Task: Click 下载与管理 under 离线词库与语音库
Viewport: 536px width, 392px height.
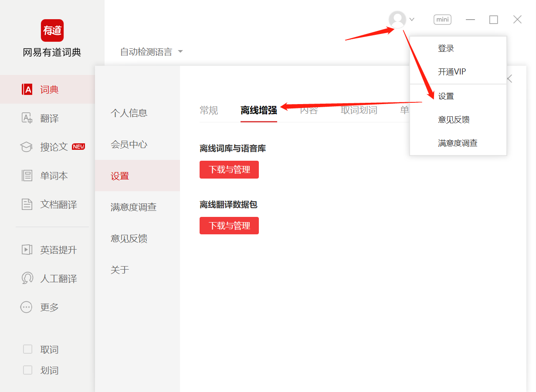Action: coord(229,170)
